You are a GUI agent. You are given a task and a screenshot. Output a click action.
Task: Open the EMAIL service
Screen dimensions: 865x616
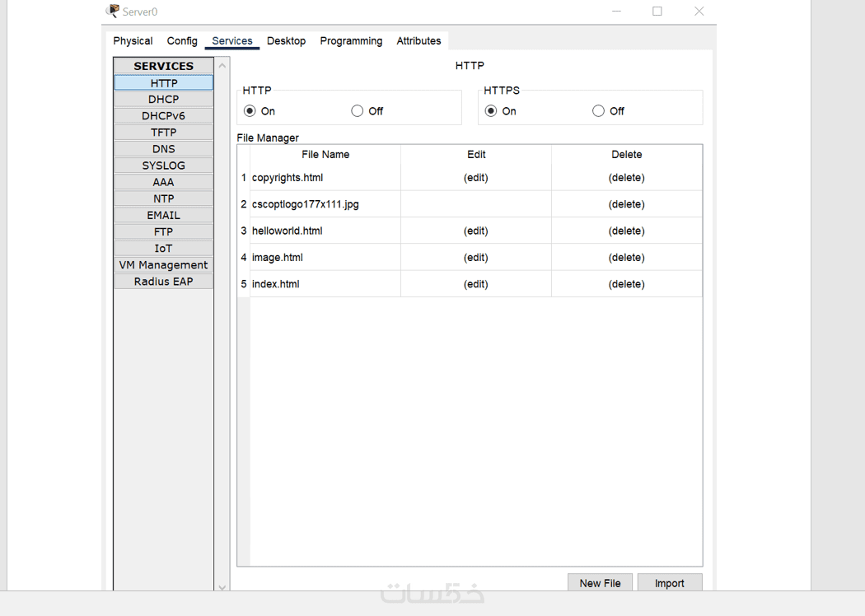164,215
